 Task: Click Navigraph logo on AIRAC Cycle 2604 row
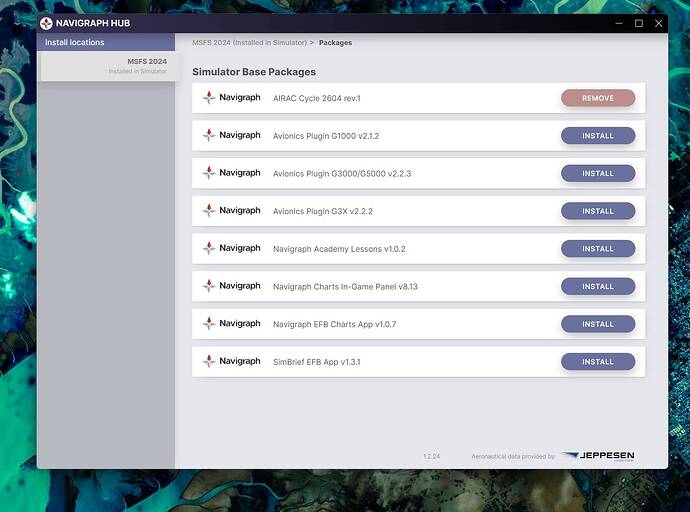231,97
